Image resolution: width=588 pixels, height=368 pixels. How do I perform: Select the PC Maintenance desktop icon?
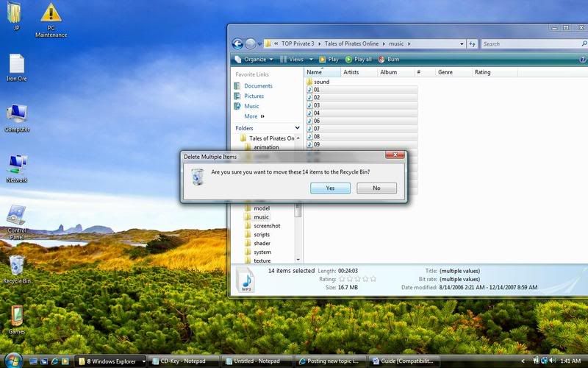pos(51,15)
